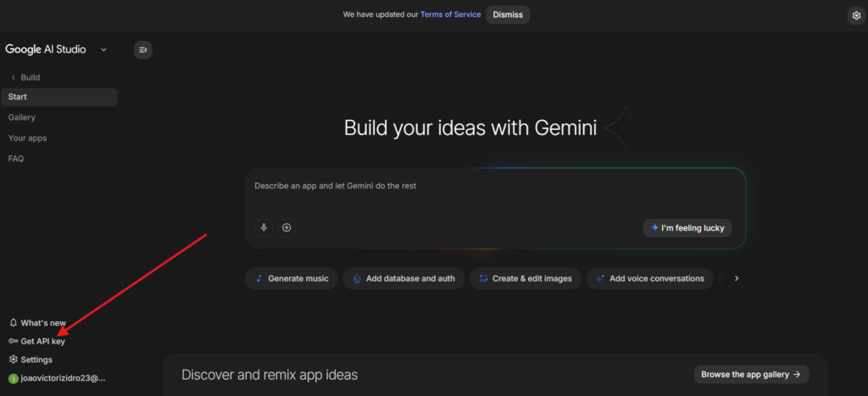Image resolution: width=868 pixels, height=396 pixels.
Task: Click the microphone icon in prompt box
Action: [x=264, y=227]
